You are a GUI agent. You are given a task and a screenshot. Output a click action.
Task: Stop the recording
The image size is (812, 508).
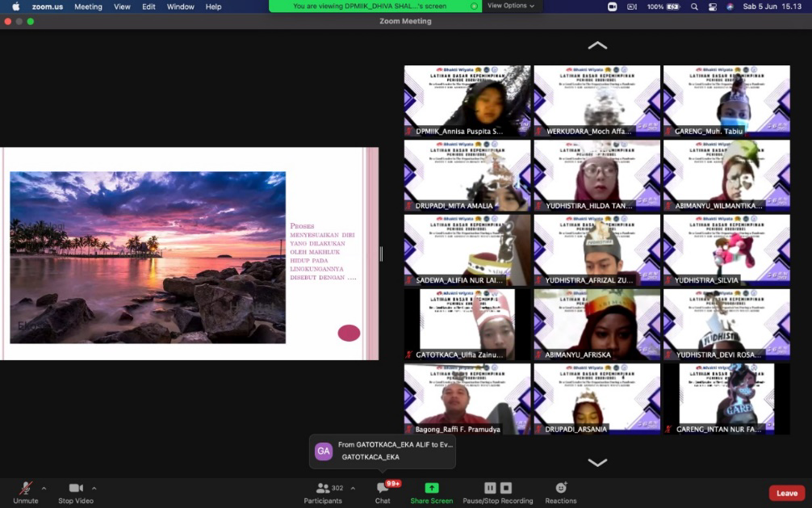coord(506,488)
